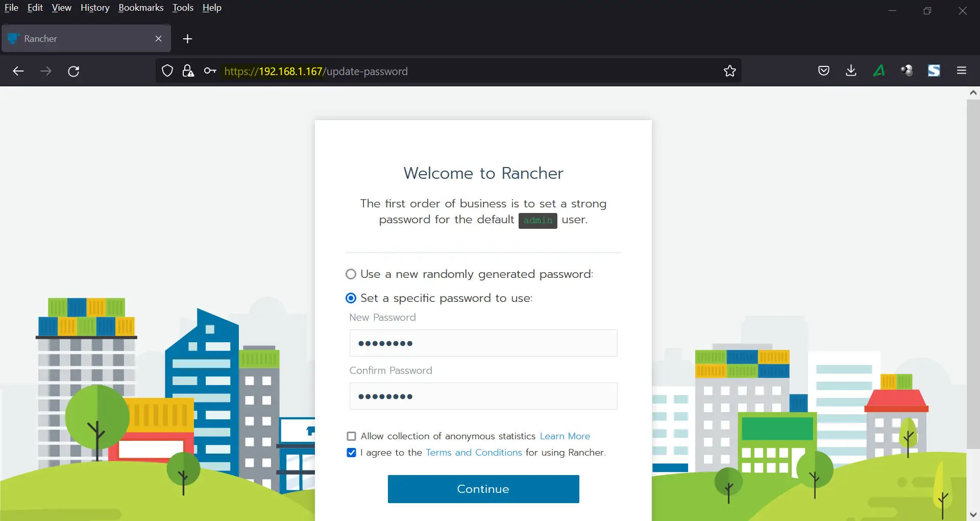Minimize the browser window

click(892, 11)
